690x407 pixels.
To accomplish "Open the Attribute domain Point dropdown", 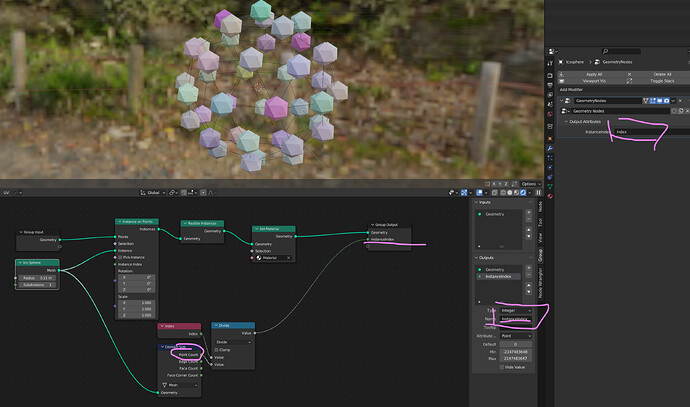I will pos(515,336).
